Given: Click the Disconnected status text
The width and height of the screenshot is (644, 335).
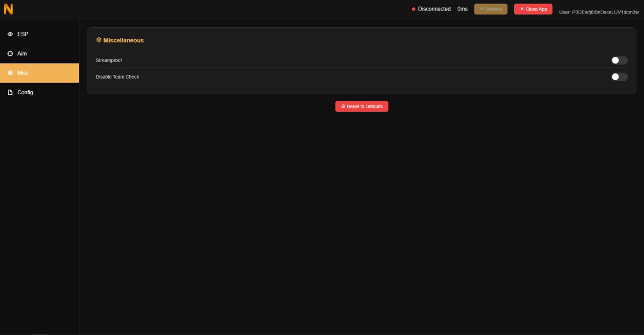Looking at the screenshot, I should tap(434, 9).
